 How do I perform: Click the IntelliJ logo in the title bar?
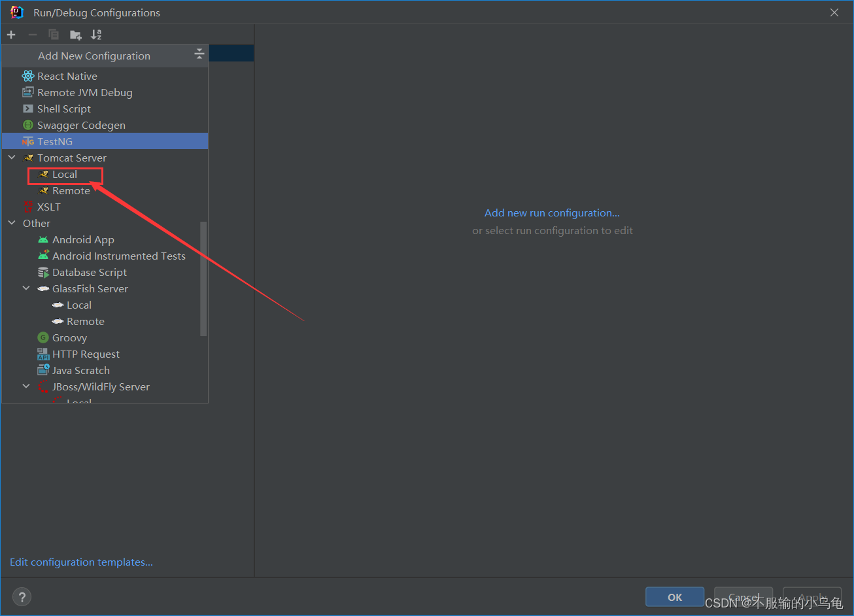pyautogui.click(x=17, y=12)
